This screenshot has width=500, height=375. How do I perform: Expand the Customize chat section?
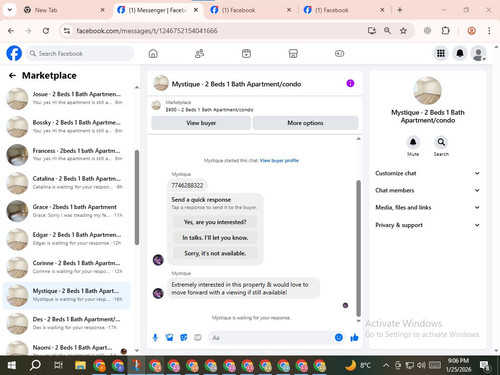(427, 173)
